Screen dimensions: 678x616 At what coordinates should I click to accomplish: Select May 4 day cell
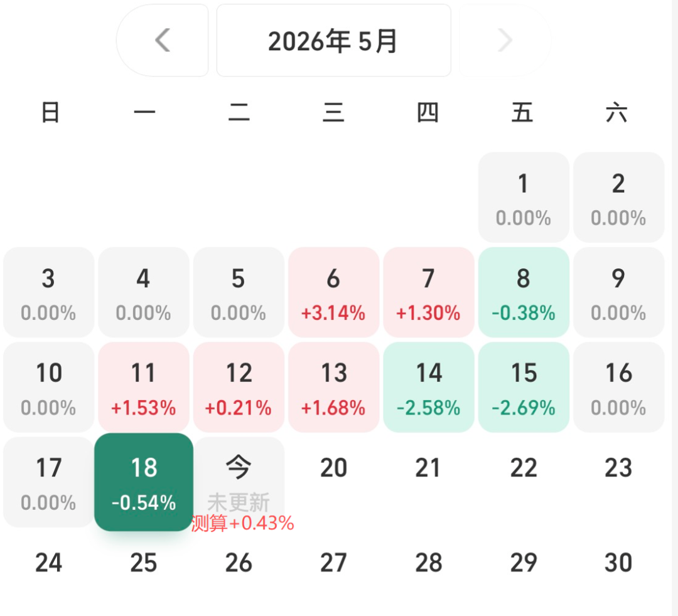tap(144, 292)
